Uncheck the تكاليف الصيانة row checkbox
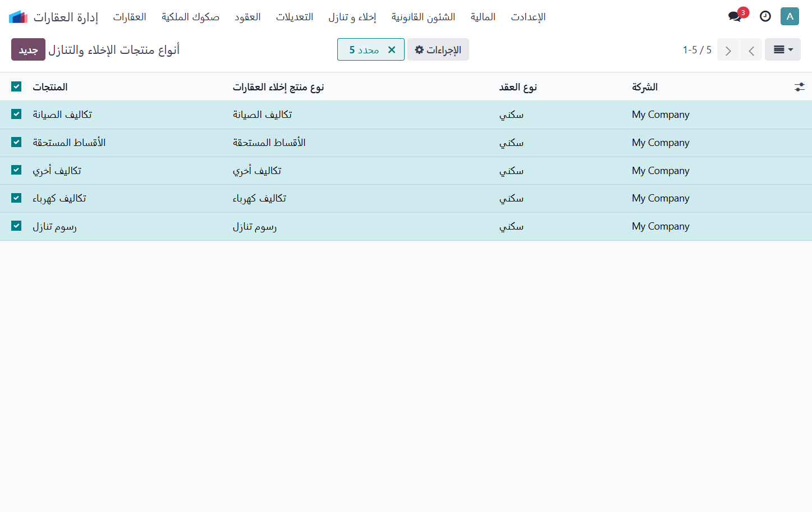Screen dimensions: 812x512 click(x=16, y=114)
